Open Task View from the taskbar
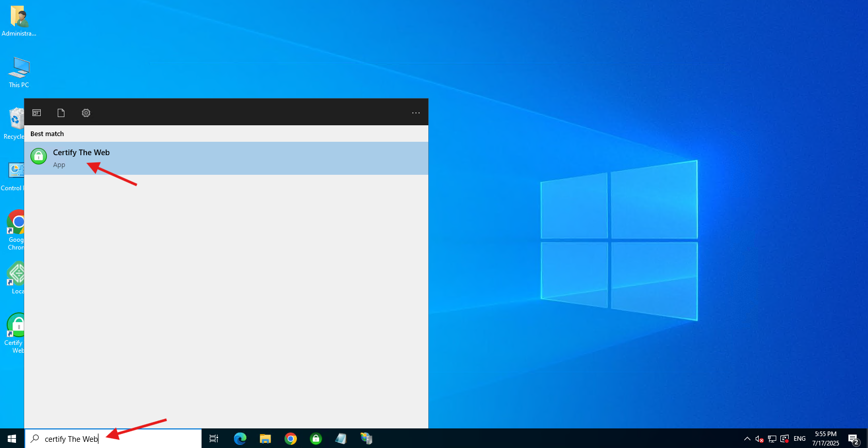 click(214, 439)
